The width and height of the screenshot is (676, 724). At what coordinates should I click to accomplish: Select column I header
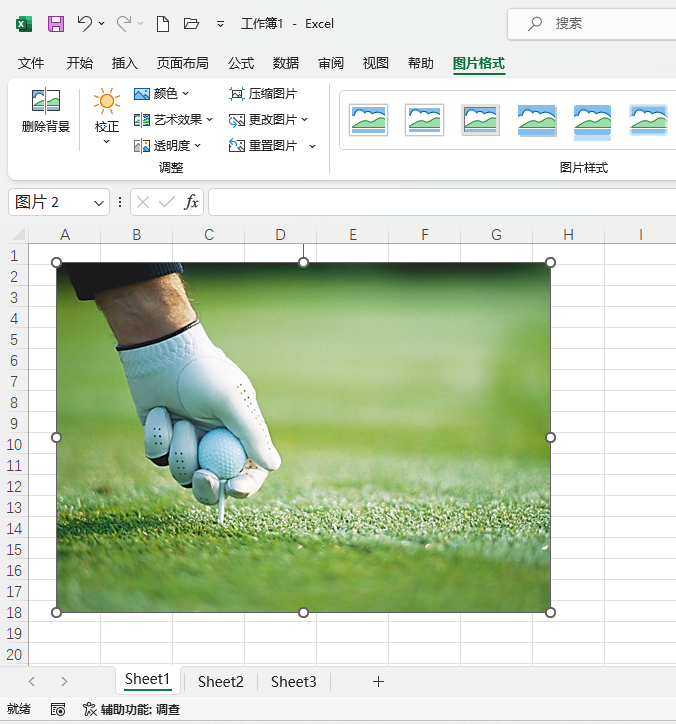click(640, 235)
